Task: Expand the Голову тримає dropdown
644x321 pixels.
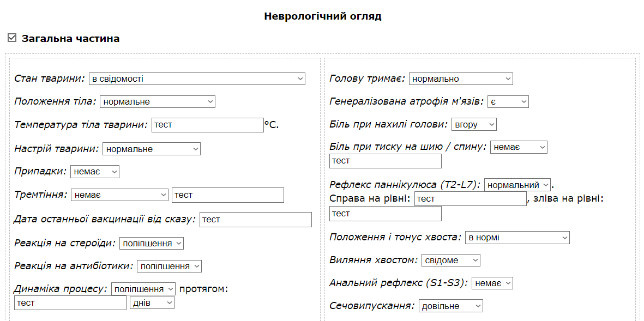Action: 461,79
